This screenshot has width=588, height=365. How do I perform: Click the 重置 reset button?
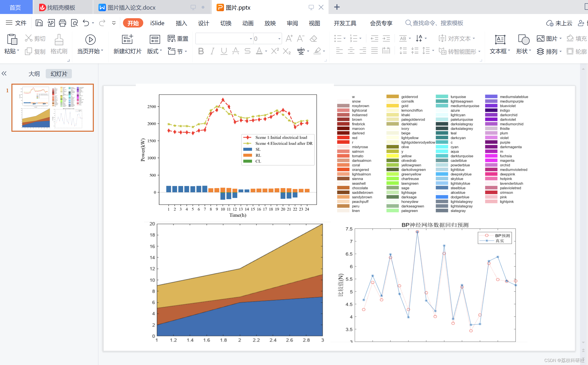click(178, 38)
